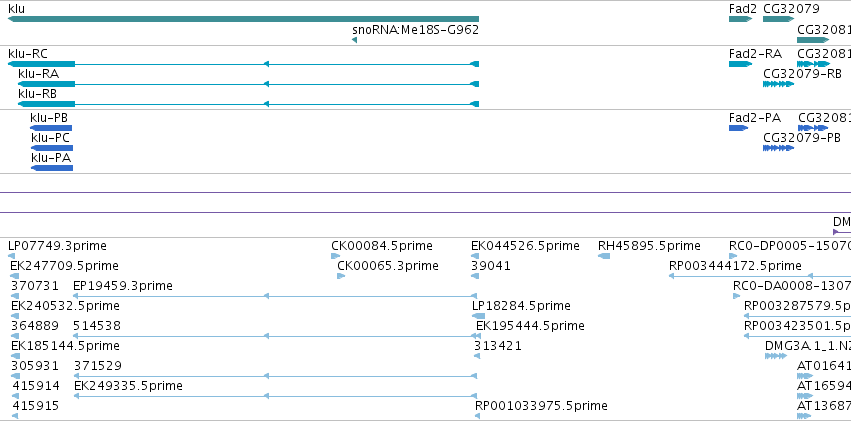
Task: Click the klu-RC transcript label
Action: [28, 54]
